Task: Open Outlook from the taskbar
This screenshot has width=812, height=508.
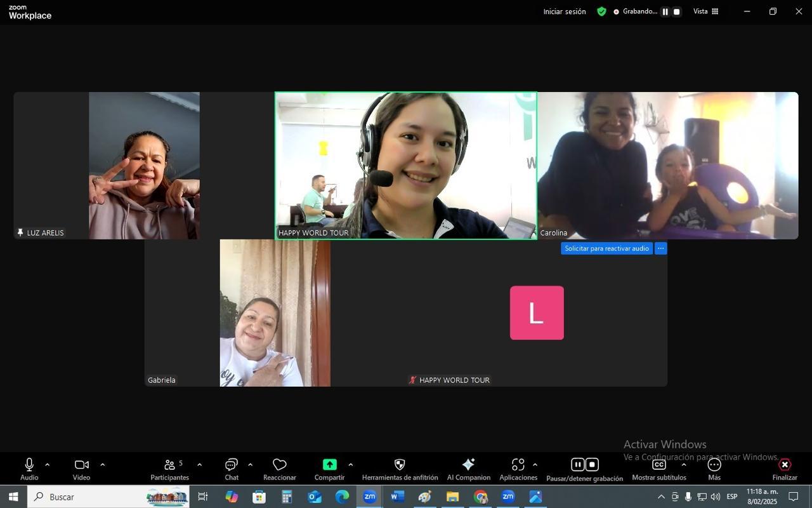Action: click(x=315, y=497)
